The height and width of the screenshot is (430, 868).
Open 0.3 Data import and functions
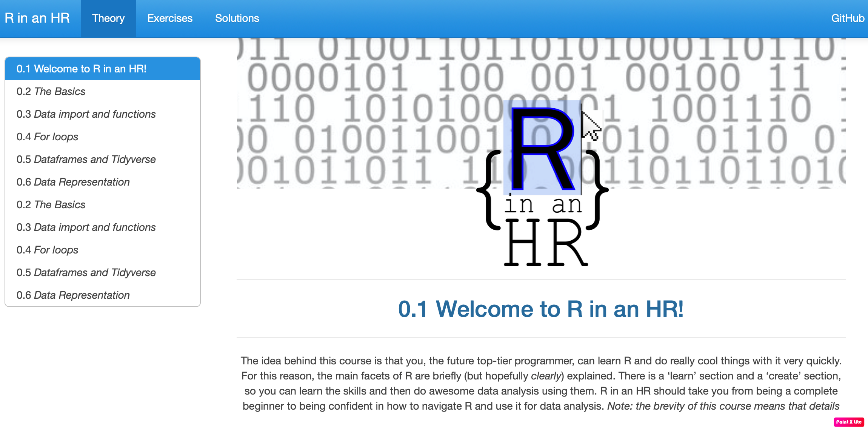pyautogui.click(x=86, y=114)
